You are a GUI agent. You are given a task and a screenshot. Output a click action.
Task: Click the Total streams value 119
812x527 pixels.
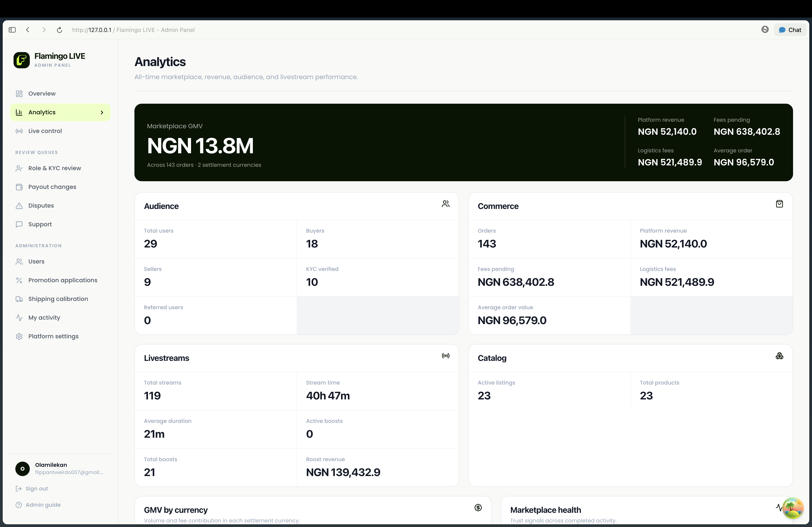point(152,396)
